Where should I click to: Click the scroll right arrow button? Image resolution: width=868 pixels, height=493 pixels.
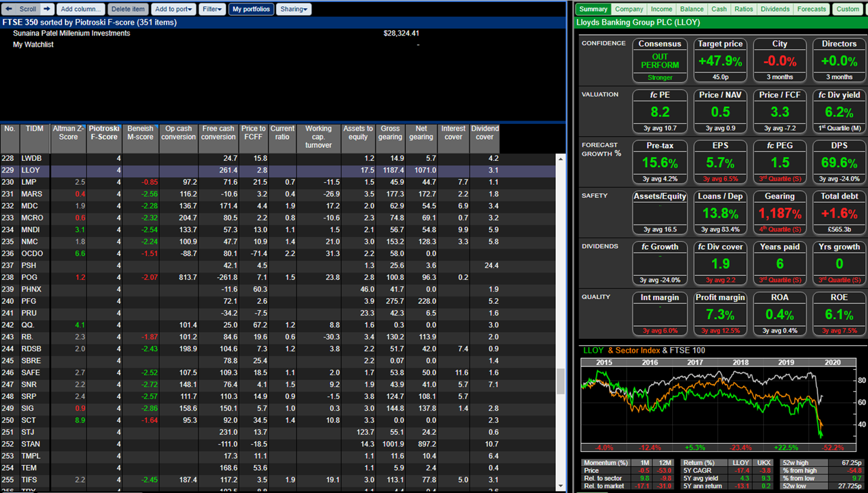[x=47, y=9]
